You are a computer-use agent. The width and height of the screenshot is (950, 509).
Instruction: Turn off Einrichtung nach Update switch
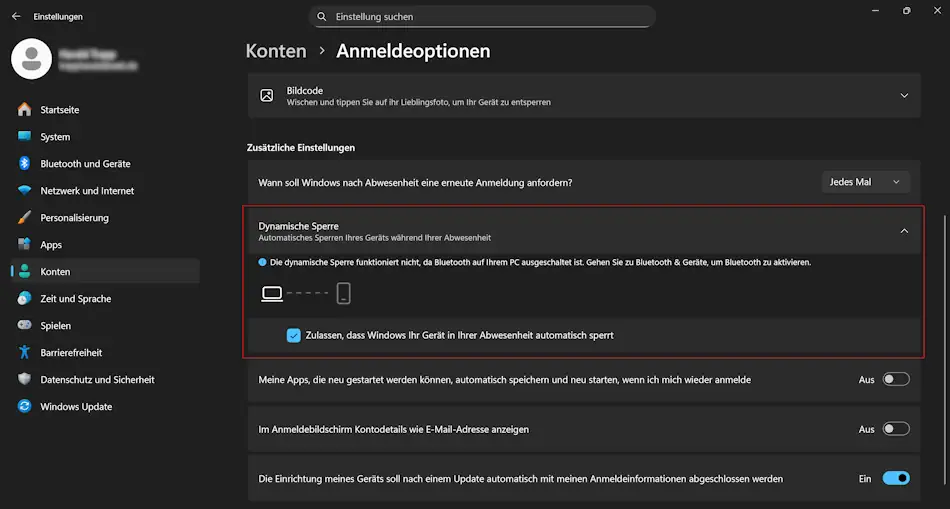[896, 479]
